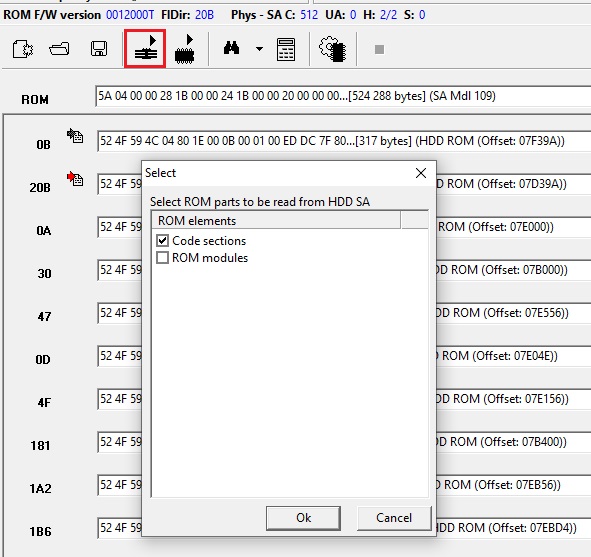Select the 0B module data field
Viewport: 591px width, 557px height.
point(344,141)
